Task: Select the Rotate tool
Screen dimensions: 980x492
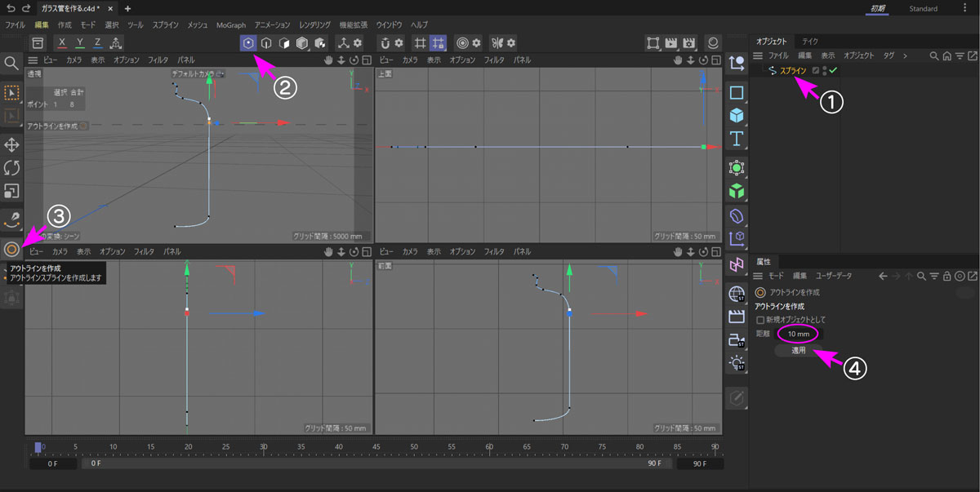Action: 11,168
